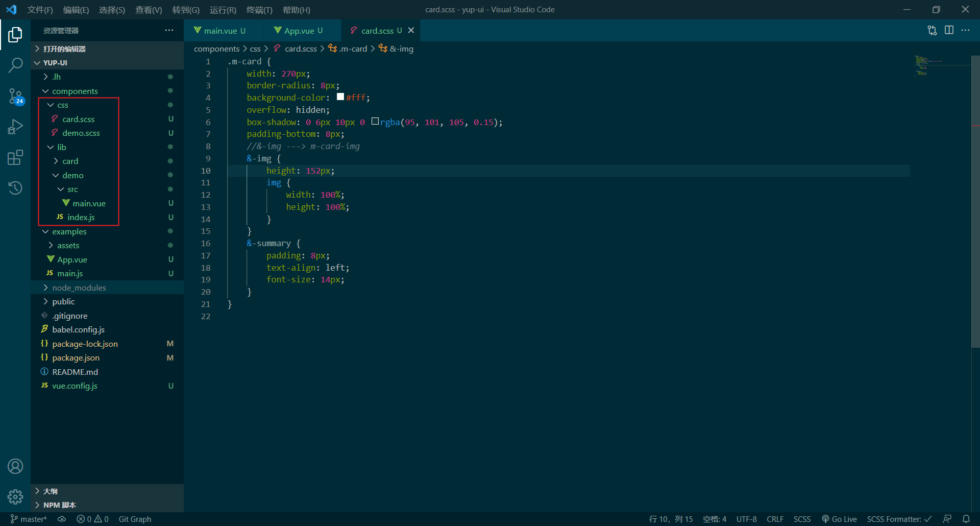Open demo.scss file in explorer

(x=107, y=133)
